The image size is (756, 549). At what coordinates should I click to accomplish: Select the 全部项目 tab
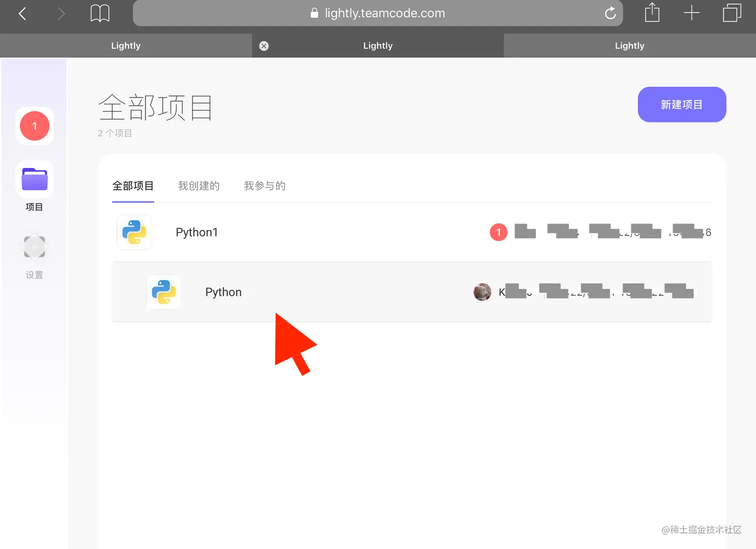pos(133,186)
